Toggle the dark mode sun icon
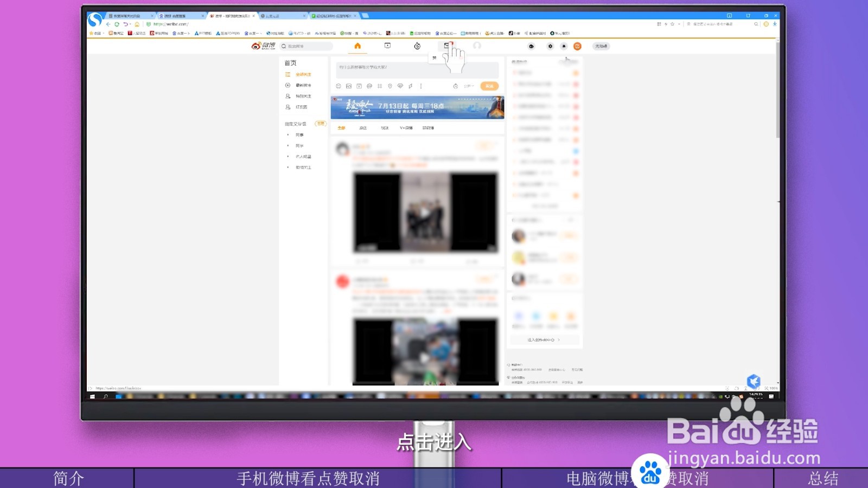Image resolution: width=868 pixels, height=488 pixels. (x=564, y=46)
